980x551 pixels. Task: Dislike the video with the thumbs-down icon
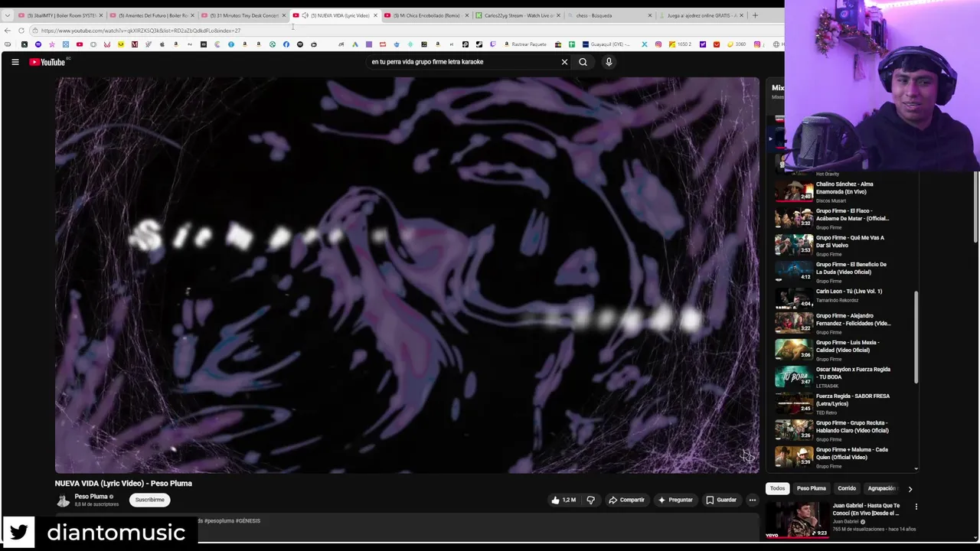[x=590, y=500]
